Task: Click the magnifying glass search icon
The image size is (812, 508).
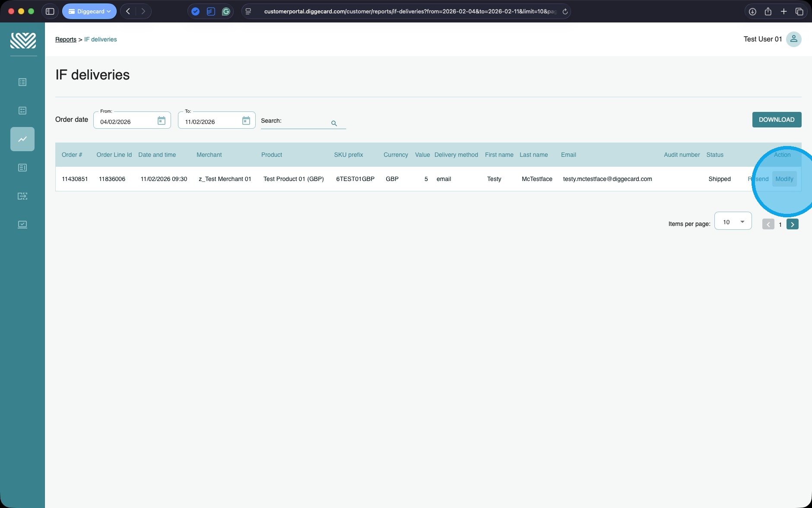Action: [x=334, y=123]
